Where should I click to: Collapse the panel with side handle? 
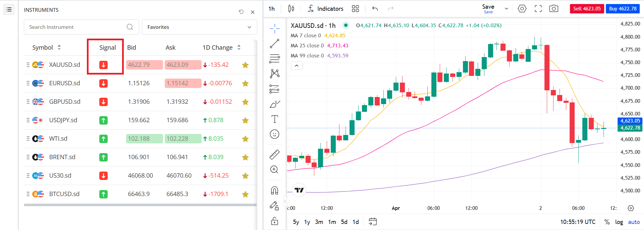pos(285,201)
